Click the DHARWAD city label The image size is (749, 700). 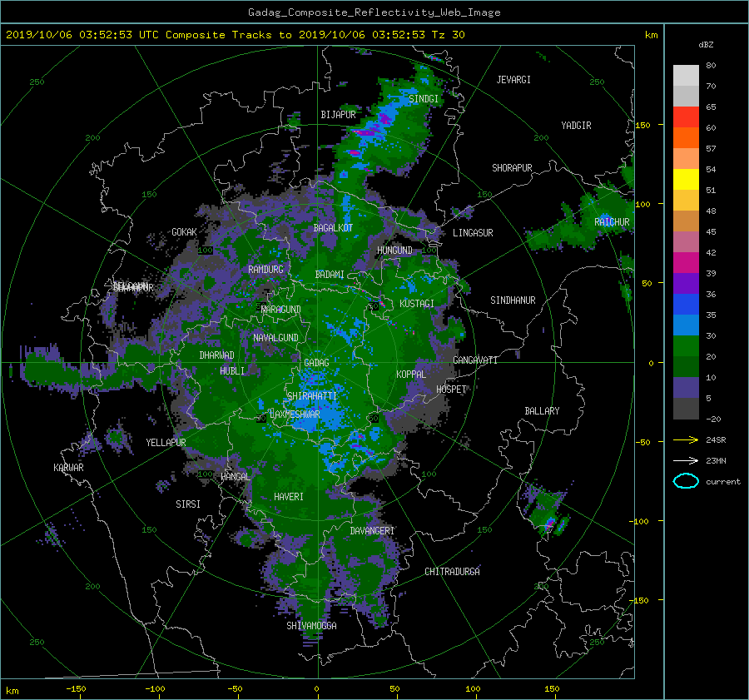point(216,355)
